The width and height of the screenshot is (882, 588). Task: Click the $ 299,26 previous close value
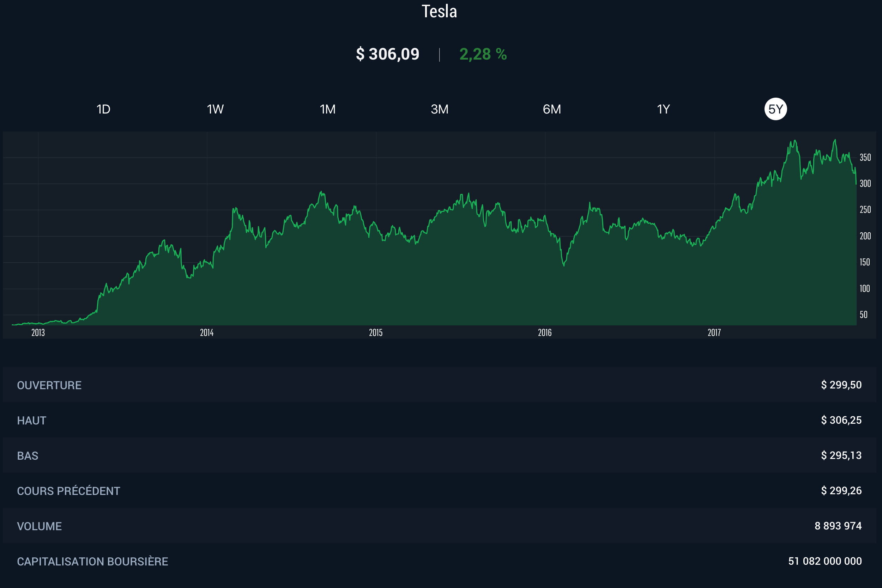[841, 490]
